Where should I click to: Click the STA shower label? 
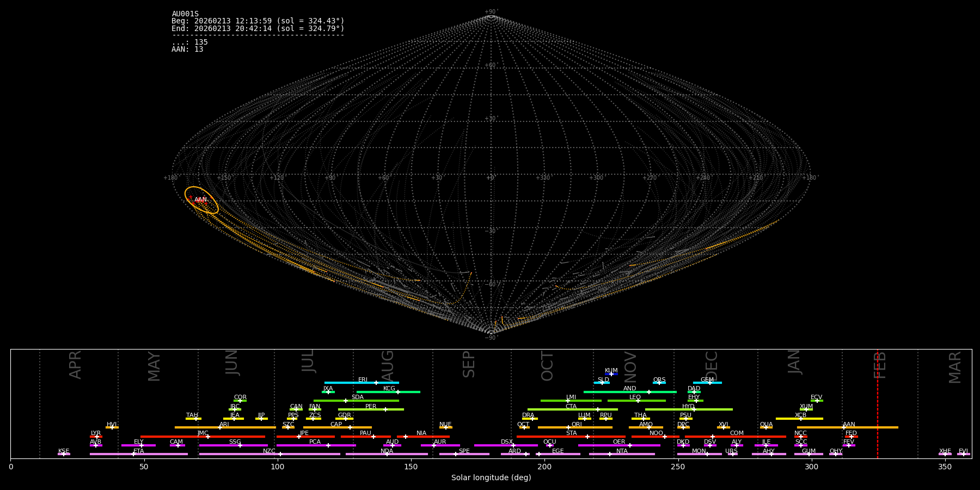[x=571, y=433]
